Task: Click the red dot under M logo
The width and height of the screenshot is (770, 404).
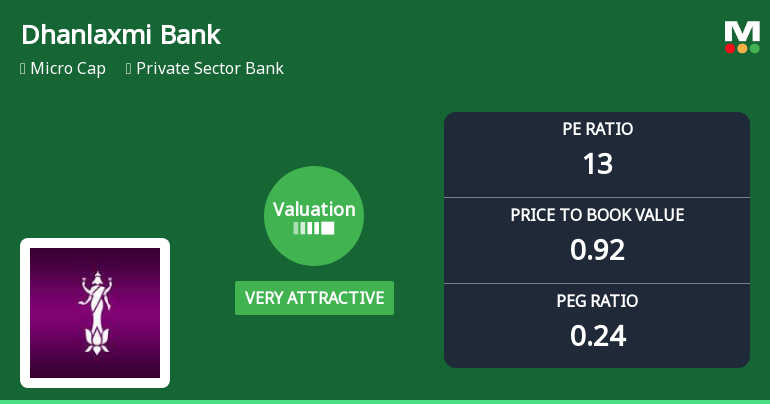Action: coord(730,49)
